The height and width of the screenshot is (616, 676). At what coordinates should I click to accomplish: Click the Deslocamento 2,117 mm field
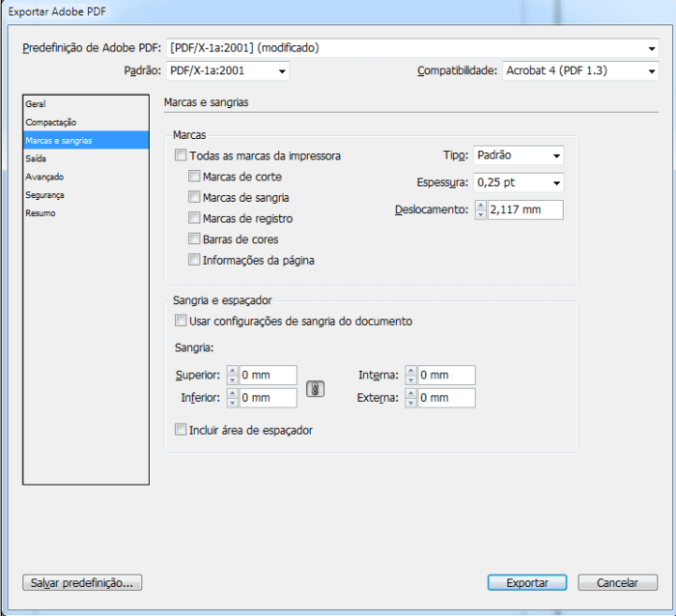click(525, 210)
